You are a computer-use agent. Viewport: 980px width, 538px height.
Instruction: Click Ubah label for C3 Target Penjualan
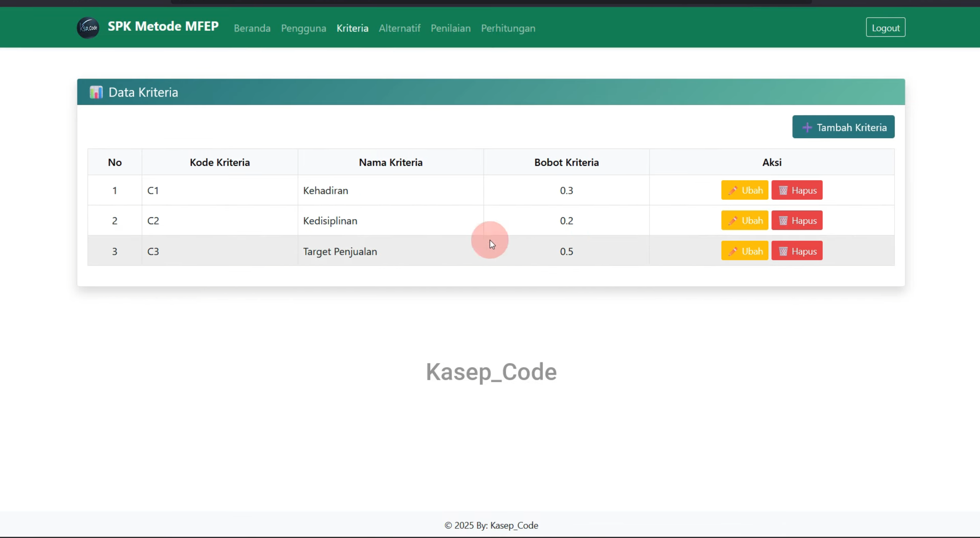click(x=752, y=251)
